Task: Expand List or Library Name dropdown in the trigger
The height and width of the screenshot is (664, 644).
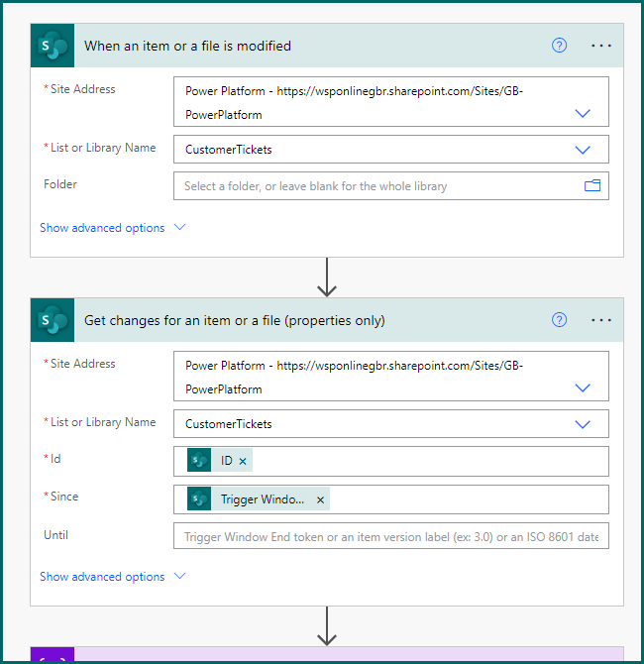Action: tap(583, 150)
